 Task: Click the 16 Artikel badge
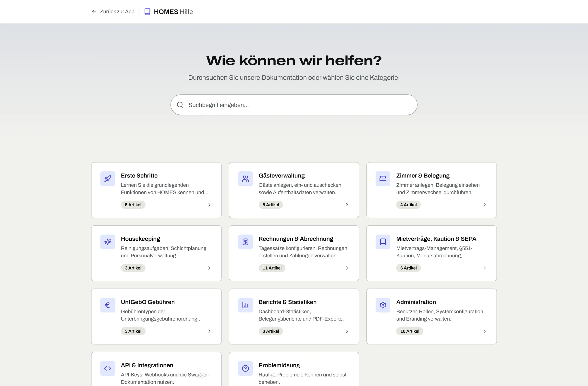click(409, 331)
